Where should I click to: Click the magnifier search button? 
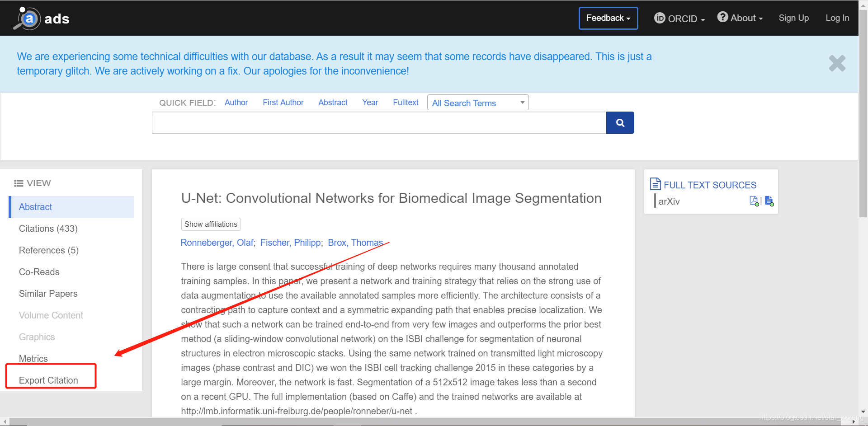(620, 123)
